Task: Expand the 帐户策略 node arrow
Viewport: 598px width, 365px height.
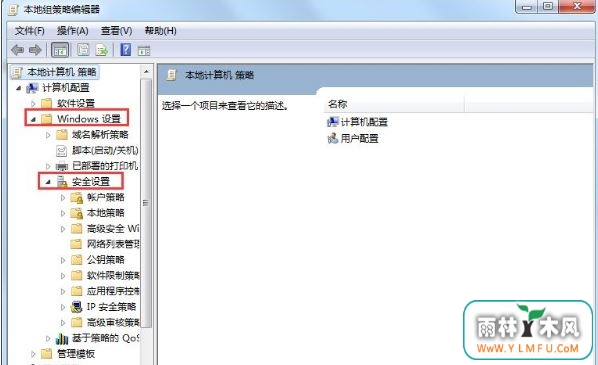Action: (63, 198)
